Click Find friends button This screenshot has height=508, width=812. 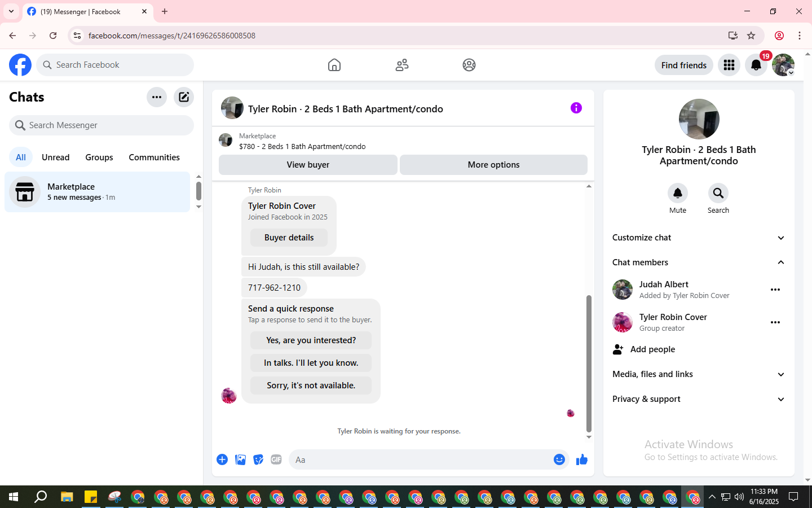tap(683, 65)
